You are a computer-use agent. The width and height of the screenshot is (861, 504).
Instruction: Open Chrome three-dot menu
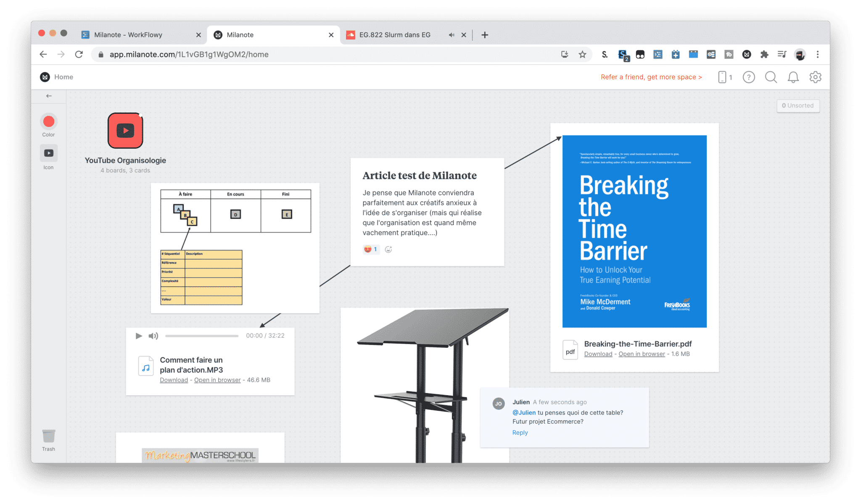coord(818,54)
